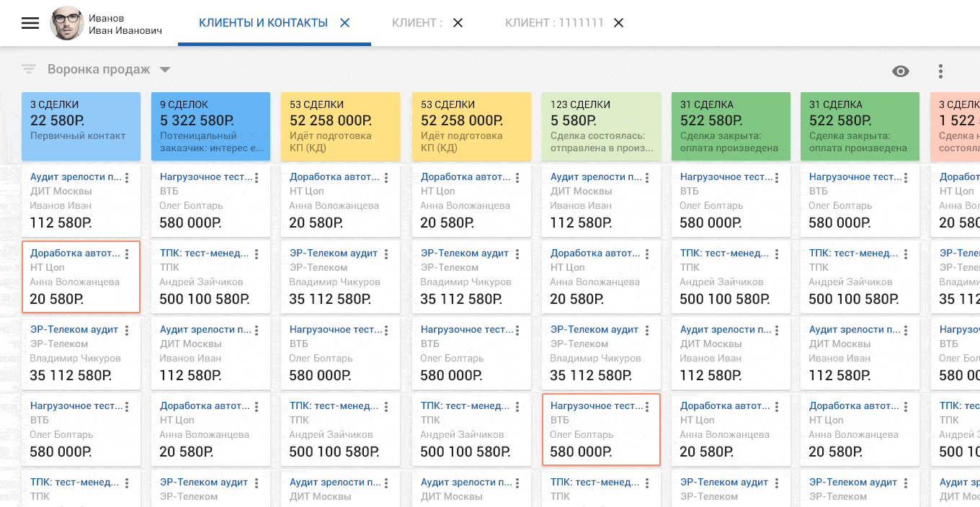This screenshot has width=980, height=507.
Task: Open the three-dot menu on the first column's ЭР-Телеком аудит card
Action: pos(127,330)
